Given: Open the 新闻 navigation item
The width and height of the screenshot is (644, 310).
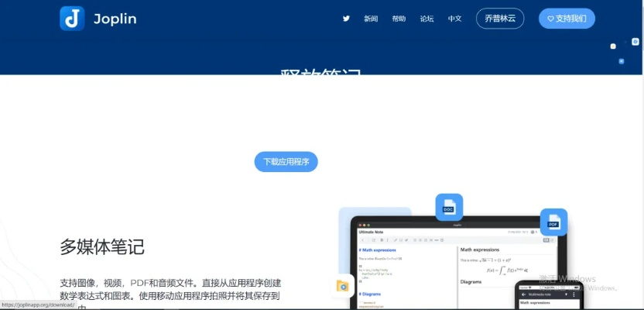Looking at the screenshot, I should pos(371,19).
